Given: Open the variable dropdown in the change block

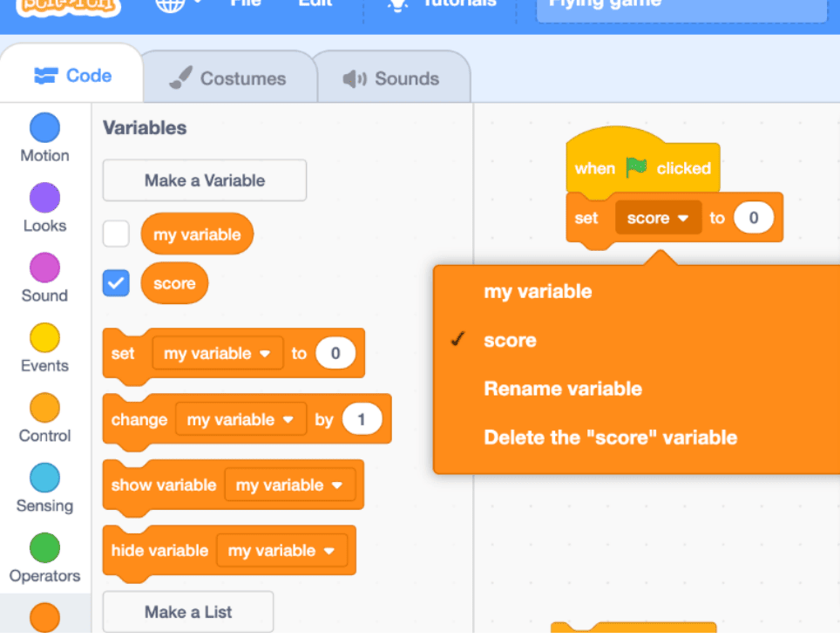Looking at the screenshot, I should [x=241, y=419].
